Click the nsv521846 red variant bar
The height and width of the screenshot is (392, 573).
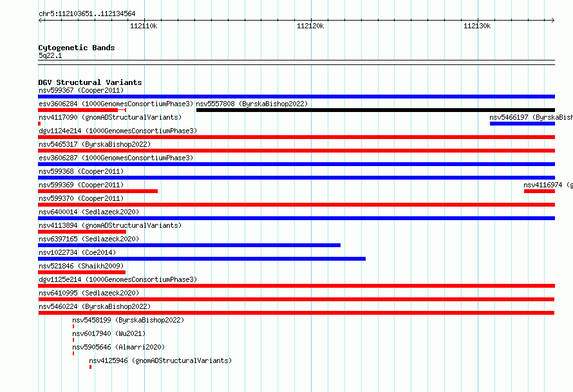pos(82,272)
